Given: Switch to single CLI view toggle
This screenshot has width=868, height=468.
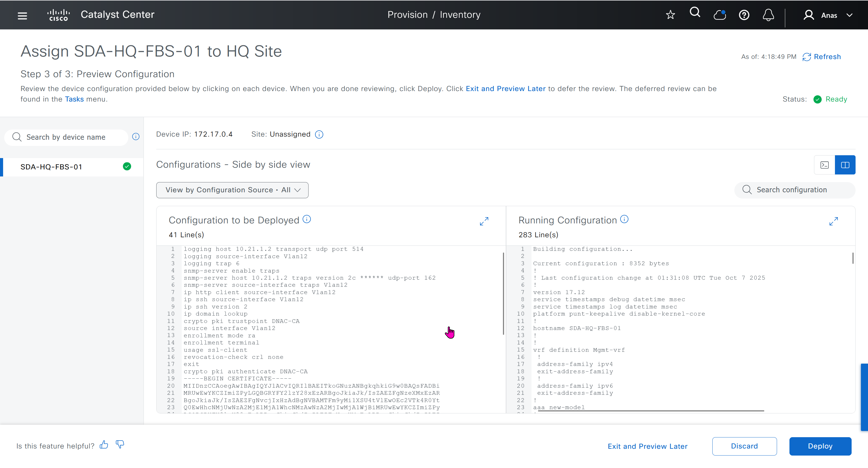Looking at the screenshot, I should click(824, 165).
